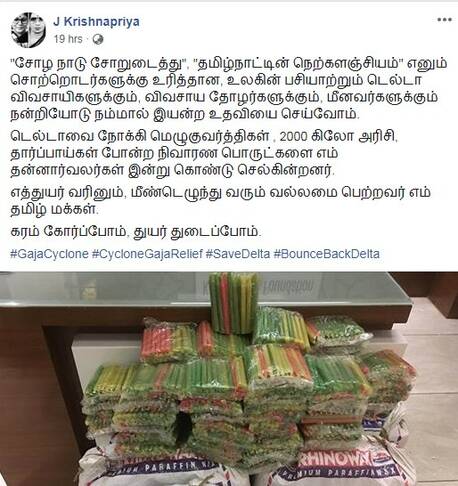458x486 pixels.
Task: Open the attached photo of candle packets
Action: click(x=229, y=379)
